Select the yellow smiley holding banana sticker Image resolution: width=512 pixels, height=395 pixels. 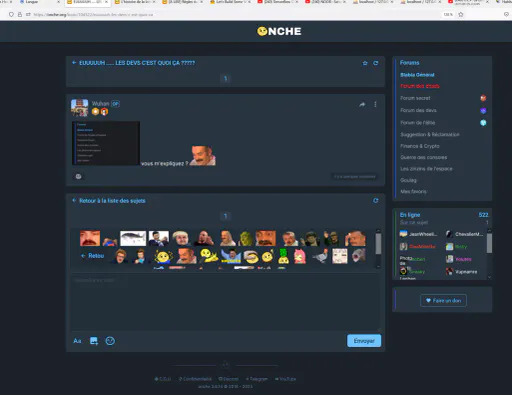click(208, 256)
